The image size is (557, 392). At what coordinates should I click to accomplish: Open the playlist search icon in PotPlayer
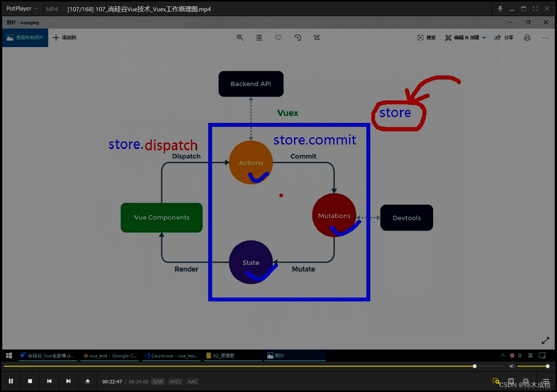click(x=496, y=381)
